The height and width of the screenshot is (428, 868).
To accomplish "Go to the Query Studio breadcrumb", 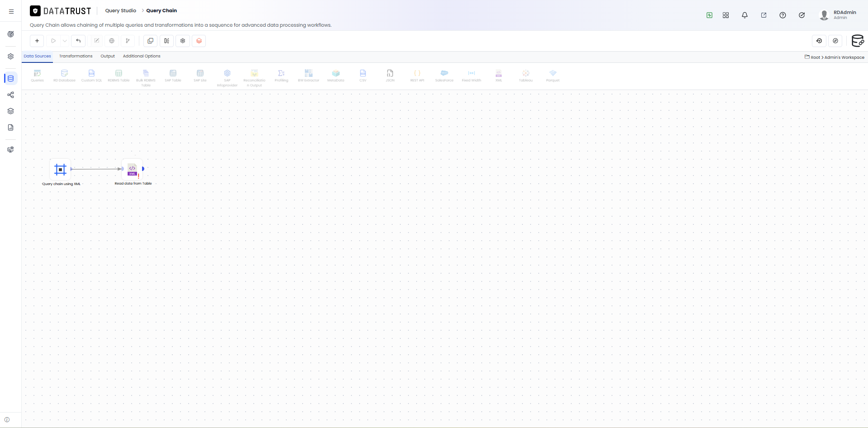I will (121, 10).
